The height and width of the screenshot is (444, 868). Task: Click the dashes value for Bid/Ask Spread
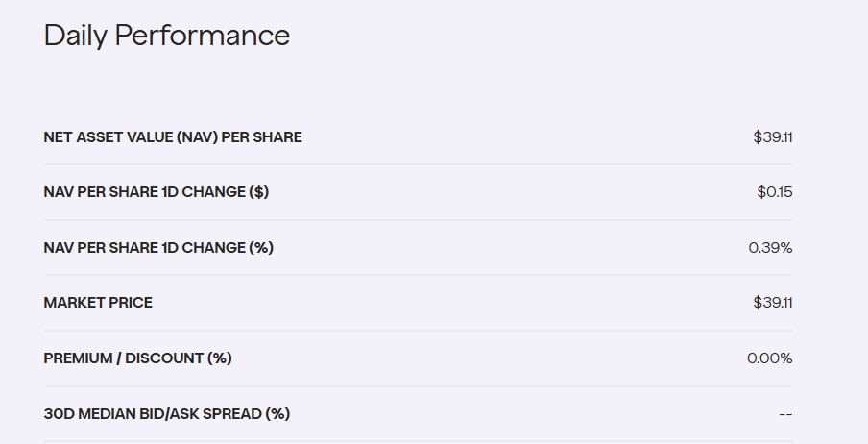pyautogui.click(x=785, y=414)
